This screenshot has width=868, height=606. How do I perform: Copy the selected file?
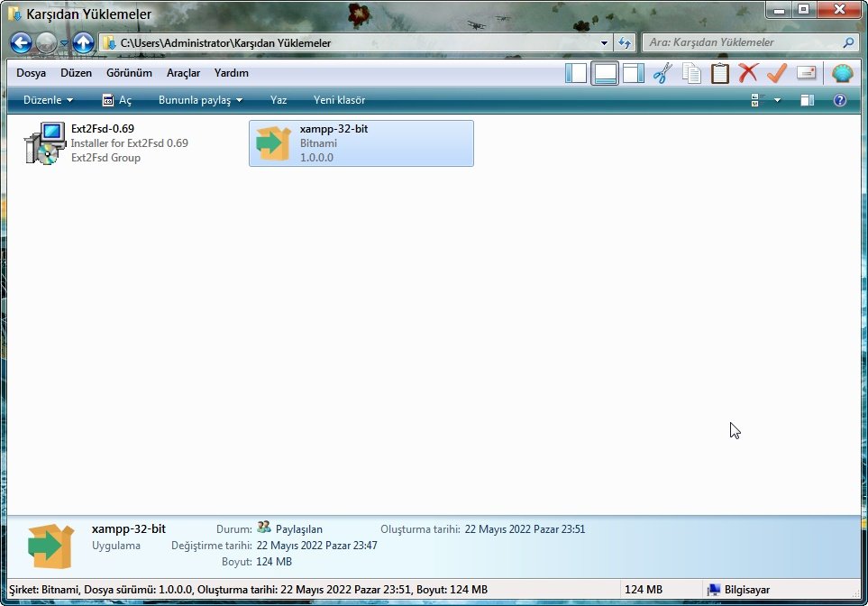690,73
